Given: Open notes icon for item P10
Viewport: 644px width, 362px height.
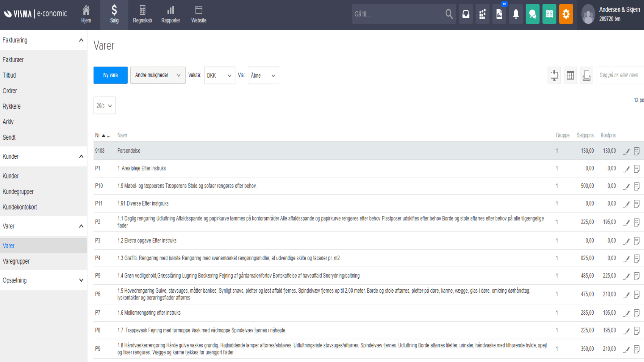Looking at the screenshot, I should point(637,186).
